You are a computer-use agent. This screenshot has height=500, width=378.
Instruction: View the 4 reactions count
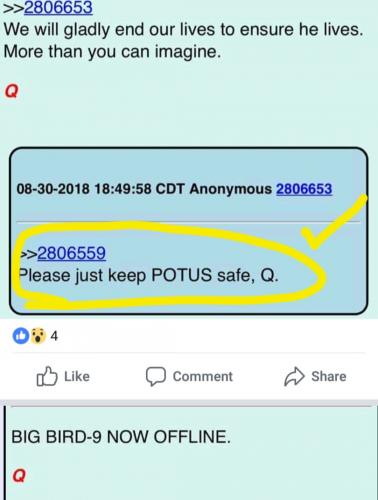point(54,336)
